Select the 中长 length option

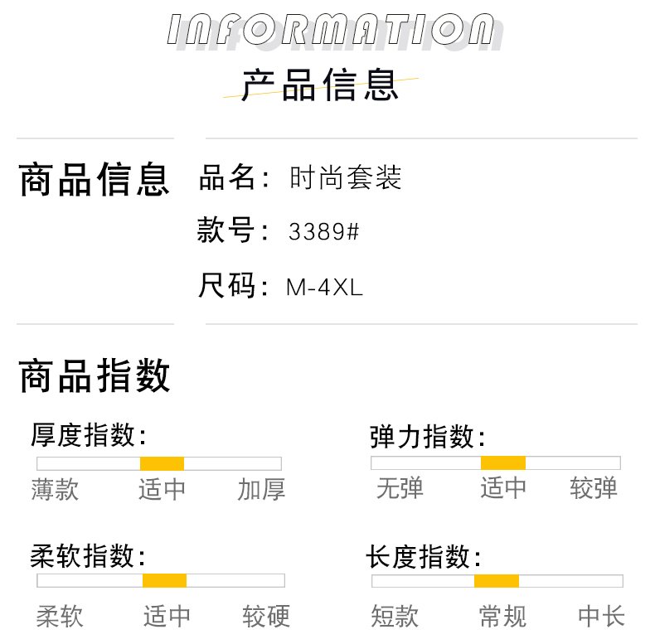click(x=602, y=616)
